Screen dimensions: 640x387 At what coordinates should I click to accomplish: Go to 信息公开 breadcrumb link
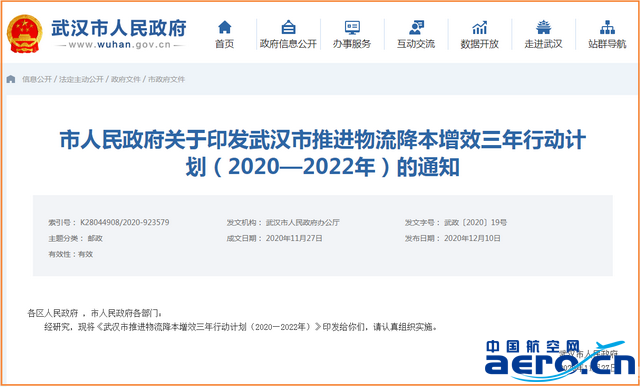37,80
